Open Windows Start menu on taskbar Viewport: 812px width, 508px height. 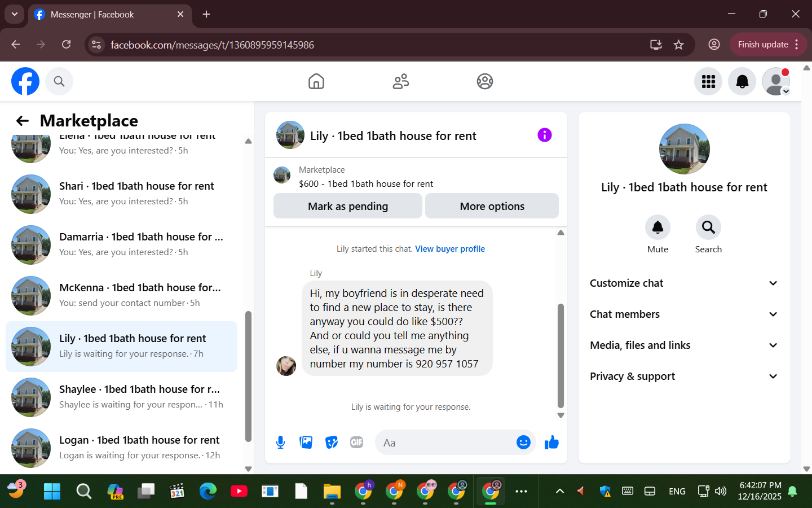52,491
